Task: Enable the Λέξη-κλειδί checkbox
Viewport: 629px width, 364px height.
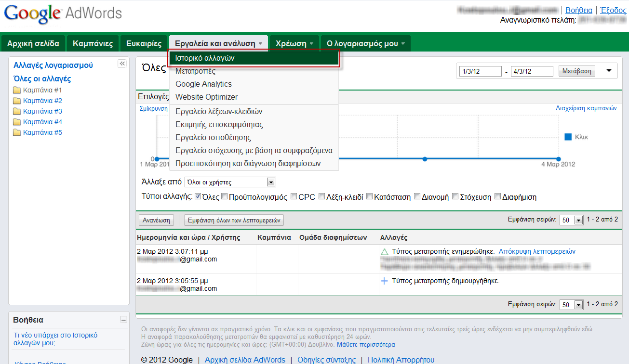Action: [x=321, y=196]
